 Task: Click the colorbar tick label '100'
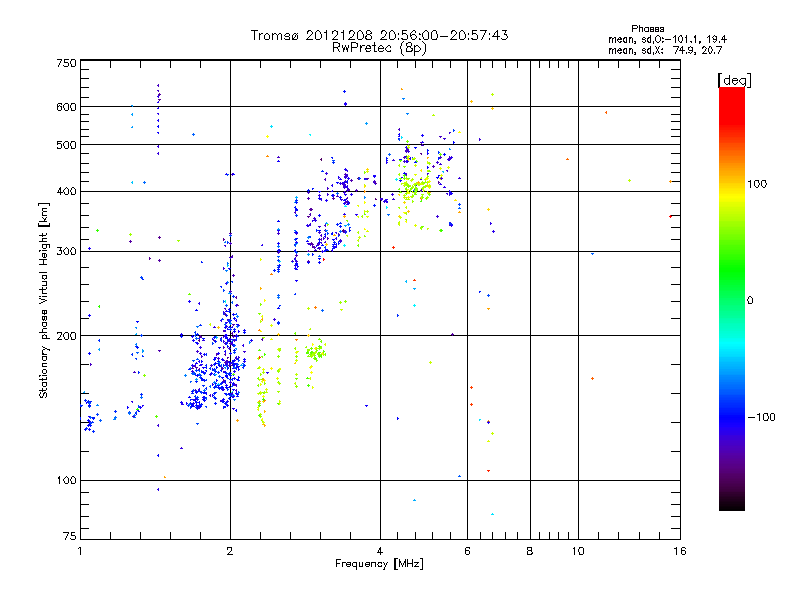tap(757, 184)
